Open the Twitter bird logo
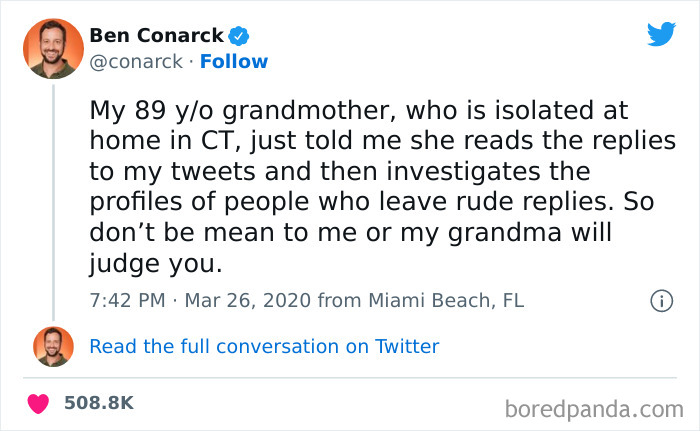 click(661, 35)
